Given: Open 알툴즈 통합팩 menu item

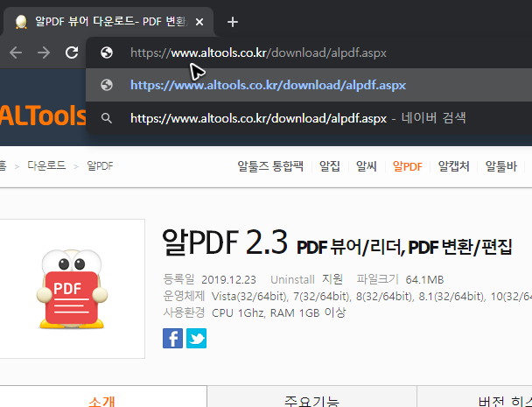Looking at the screenshot, I should [270, 166].
